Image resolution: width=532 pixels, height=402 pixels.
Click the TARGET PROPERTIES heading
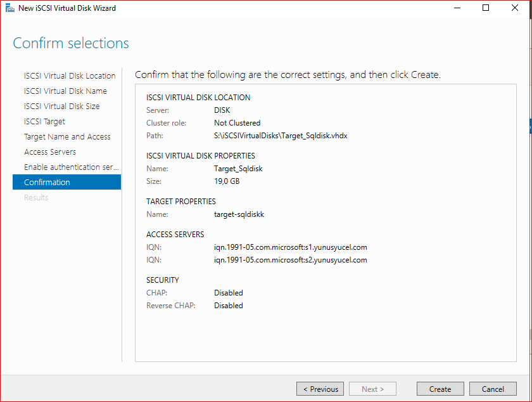pos(181,202)
